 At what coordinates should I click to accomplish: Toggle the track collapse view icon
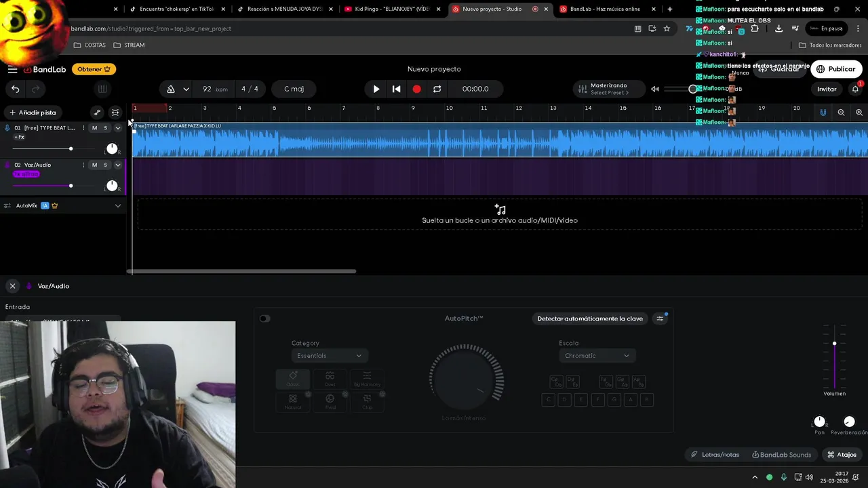[x=115, y=113]
